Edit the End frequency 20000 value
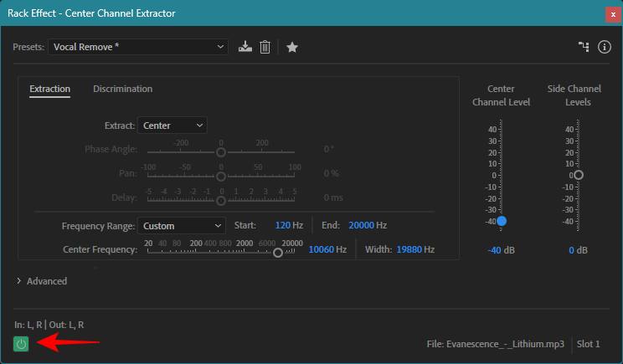Image resolution: width=623 pixels, height=364 pixels. (x=360, y=225)
